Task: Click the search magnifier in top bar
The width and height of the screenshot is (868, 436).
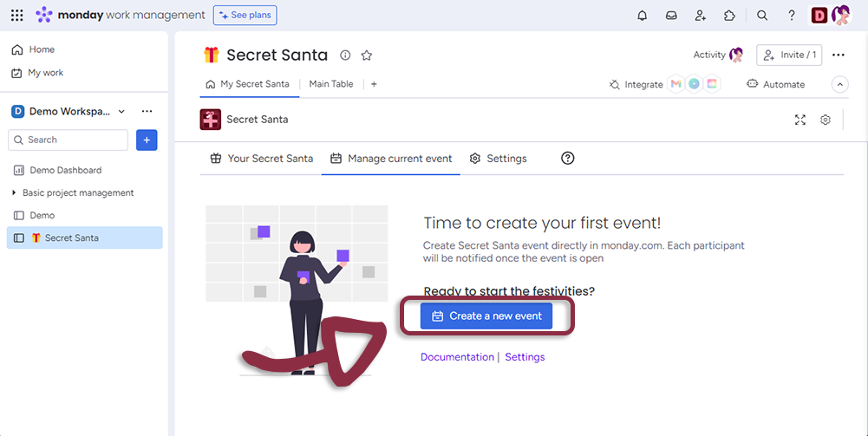Action: 762,16
